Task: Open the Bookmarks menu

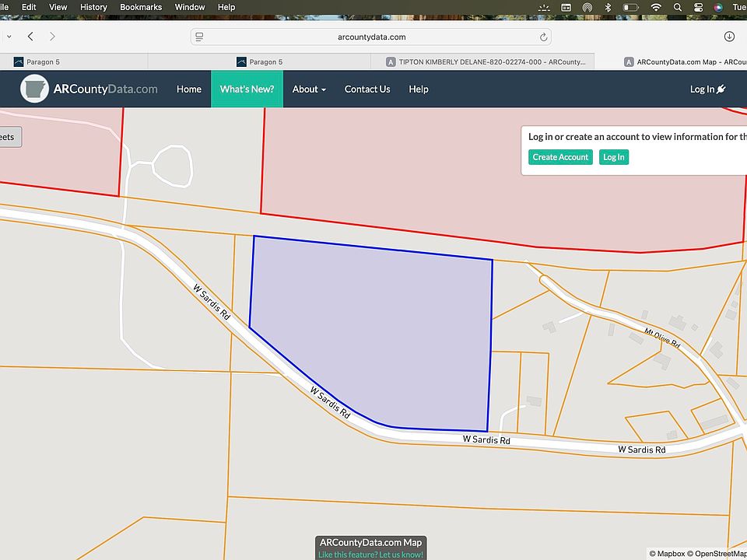Action: [141, 7]
